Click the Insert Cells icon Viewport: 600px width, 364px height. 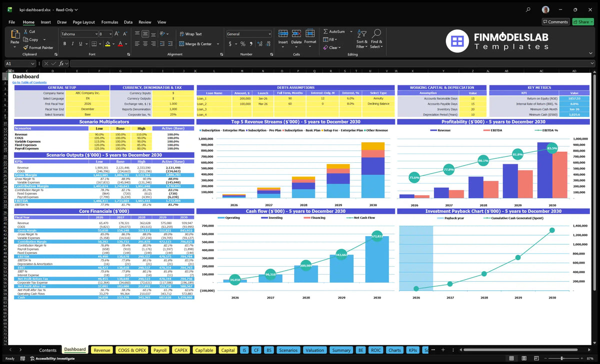coord(283,33)
